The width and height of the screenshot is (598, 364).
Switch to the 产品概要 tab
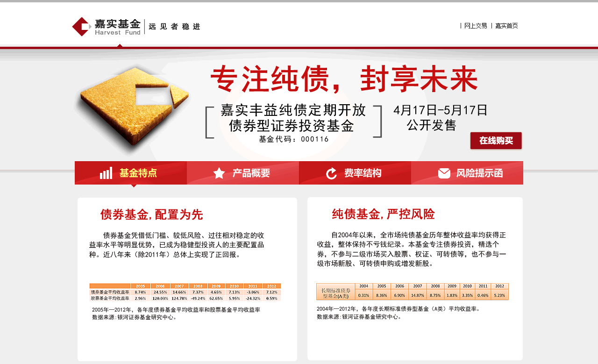pyautogui.click(x=243, y=173)
